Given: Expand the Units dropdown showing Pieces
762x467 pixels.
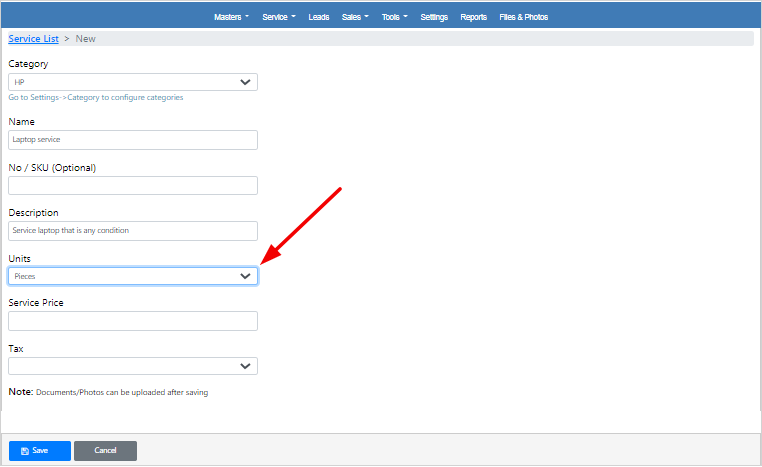Looking at the screenshot, I should [x=133, y=276].
